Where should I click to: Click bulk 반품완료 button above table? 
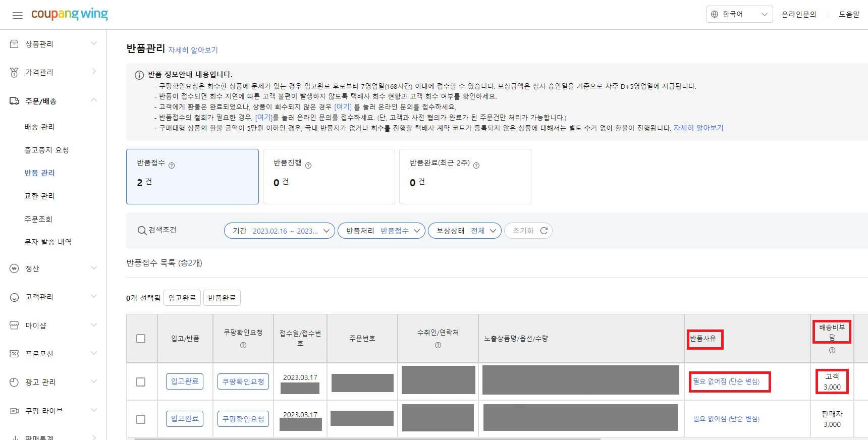222,298
